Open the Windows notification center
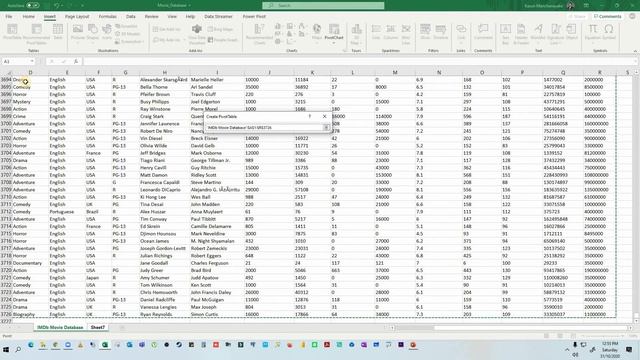640x360 pixels. click(x=629, y=350)
